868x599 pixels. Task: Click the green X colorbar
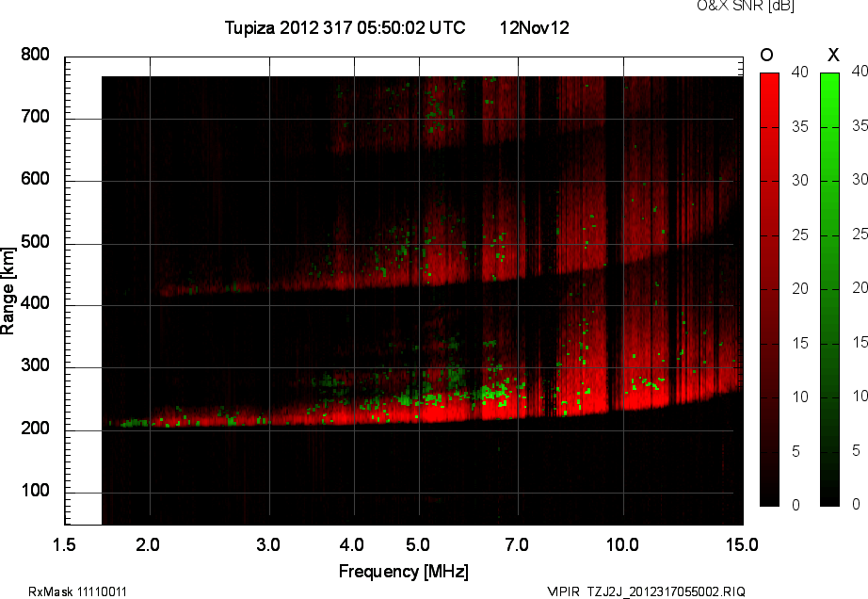coord(829,289)
